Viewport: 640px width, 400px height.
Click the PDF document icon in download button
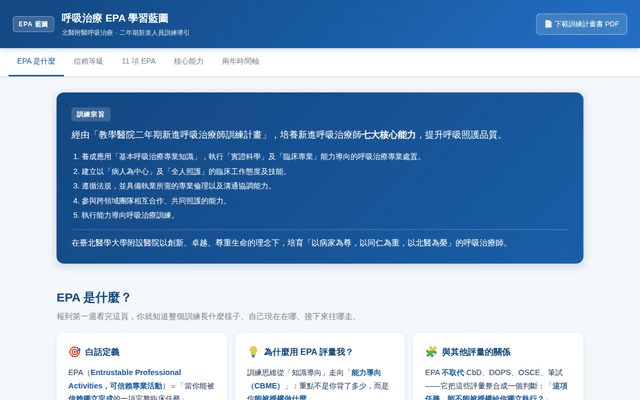pos(548,24)
